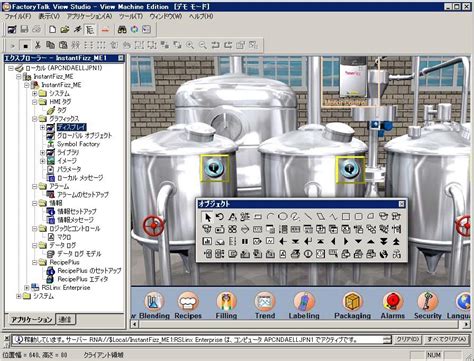
Task: Pick the Polygon drawing tool
Action: point(321,217)
